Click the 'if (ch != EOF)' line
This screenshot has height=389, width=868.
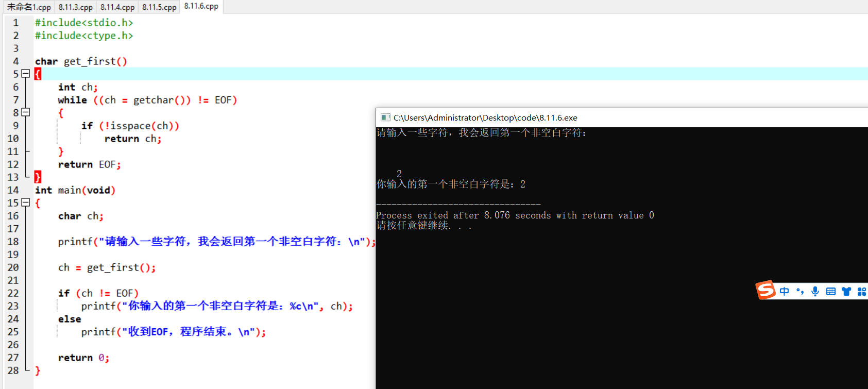pos(98,293)
